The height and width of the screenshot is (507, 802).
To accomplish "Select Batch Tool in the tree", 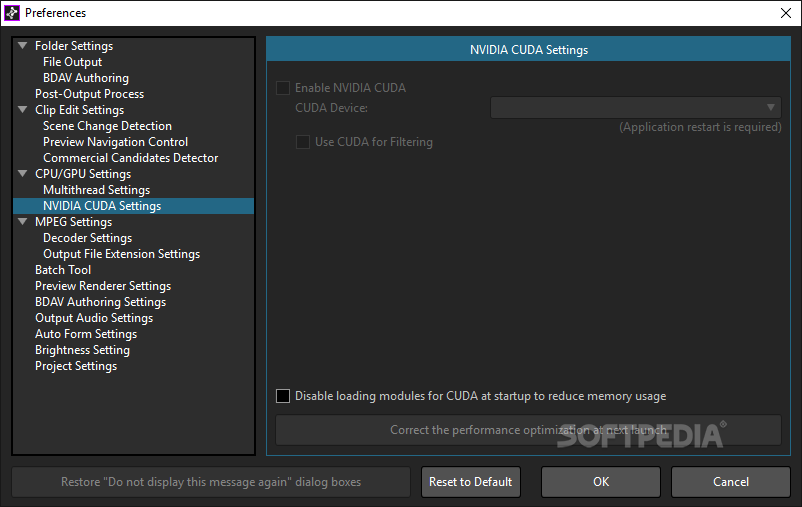I will [63, 270].
